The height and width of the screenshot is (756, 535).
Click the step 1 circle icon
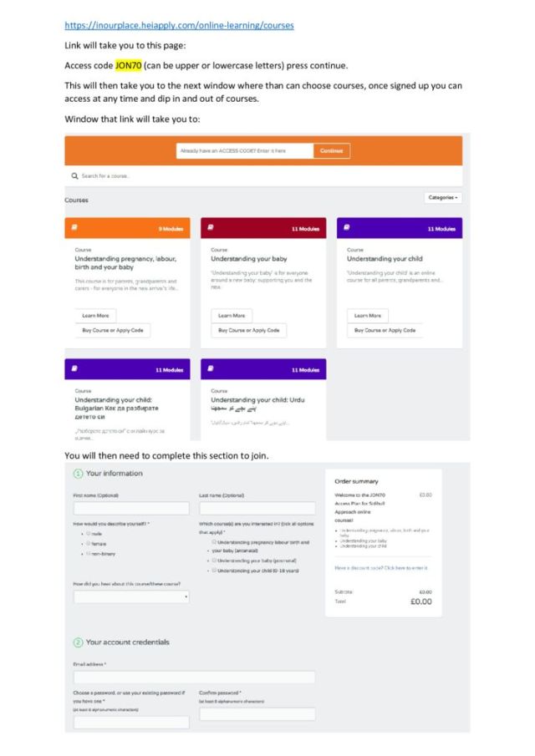[x=78, y=474]
